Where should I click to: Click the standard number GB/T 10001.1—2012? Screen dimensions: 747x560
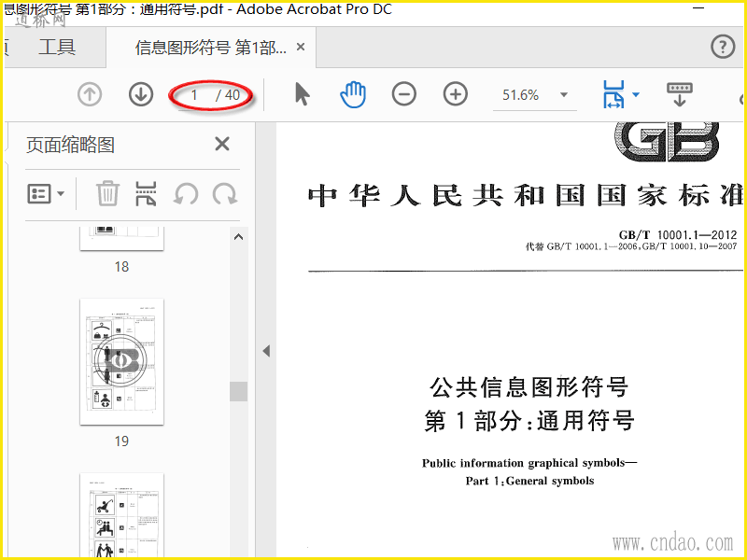pos(678,234)
